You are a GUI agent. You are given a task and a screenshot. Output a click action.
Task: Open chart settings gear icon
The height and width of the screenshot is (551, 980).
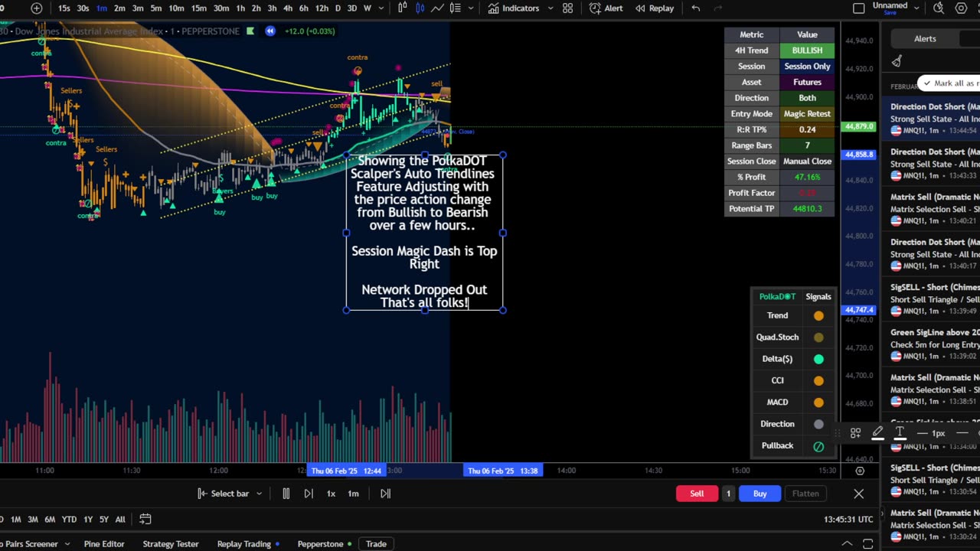pyautogui.click(x=961, y=8)
